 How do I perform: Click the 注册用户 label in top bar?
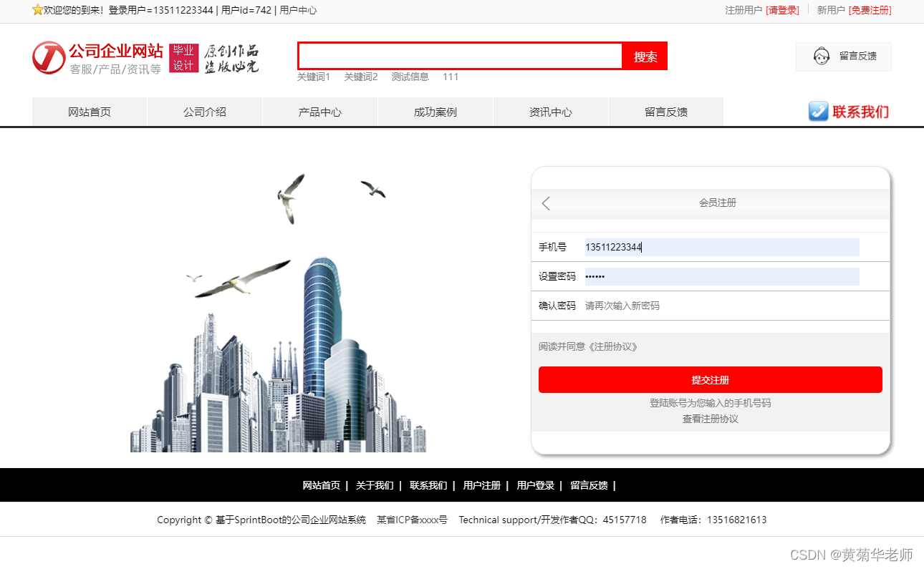744,10
